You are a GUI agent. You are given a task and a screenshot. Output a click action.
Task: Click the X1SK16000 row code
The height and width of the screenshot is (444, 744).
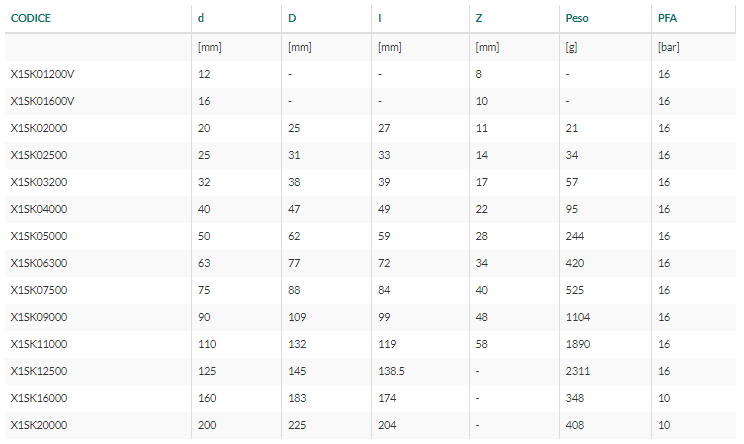point(39,398)
